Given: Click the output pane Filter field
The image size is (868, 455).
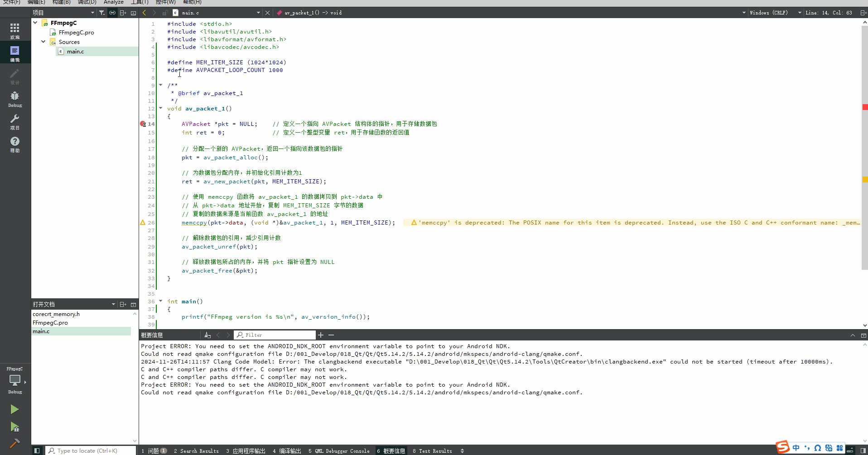Looking at the screenshot, I should coord(275,335).
